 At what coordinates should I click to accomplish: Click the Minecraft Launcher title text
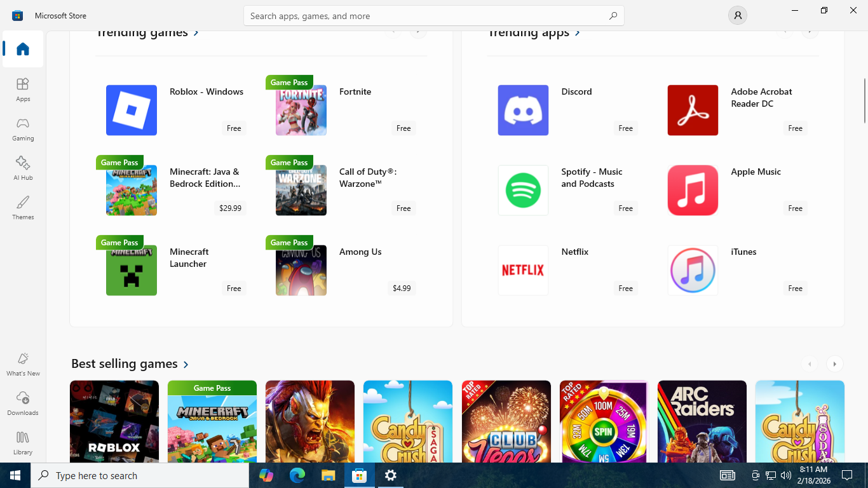click(x=189, y=257)
